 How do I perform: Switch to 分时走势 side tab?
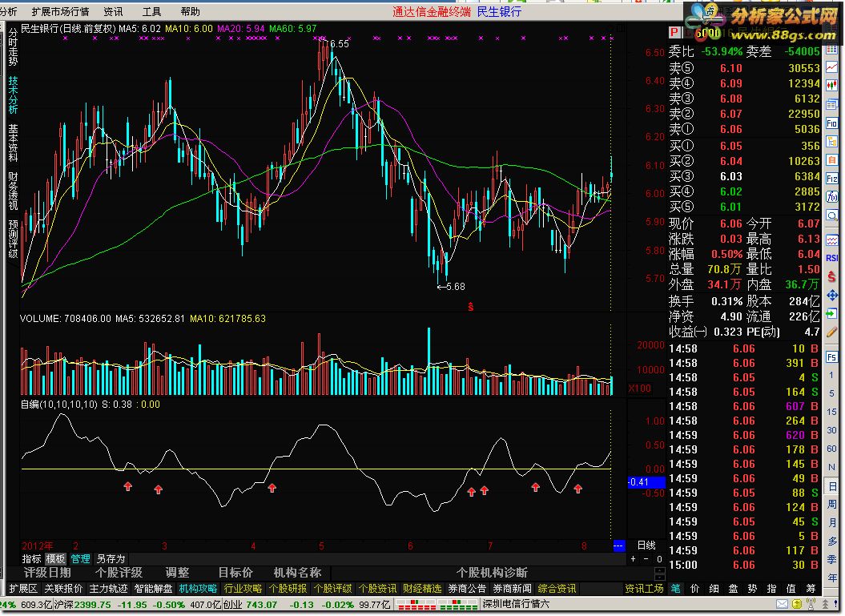(13, 47)
